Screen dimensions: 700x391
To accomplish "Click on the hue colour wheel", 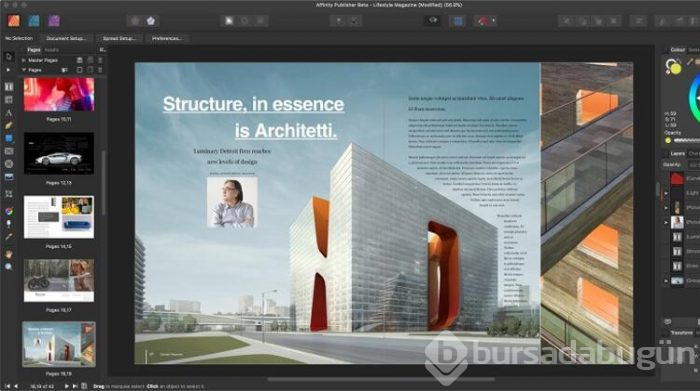I will (x=694, y=98).
